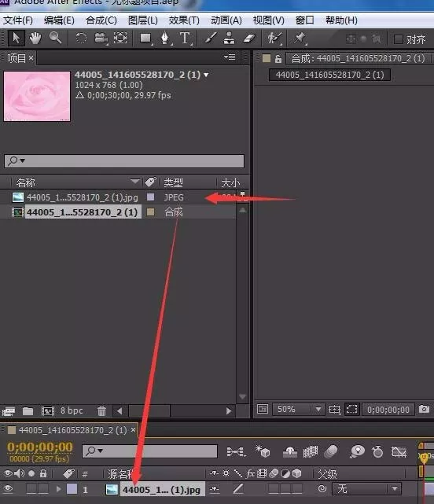The width and height of the screenshot is (434, 504).
Task: Click the timeline current time display
Action: pyautogui.click(x=40, y=447)
